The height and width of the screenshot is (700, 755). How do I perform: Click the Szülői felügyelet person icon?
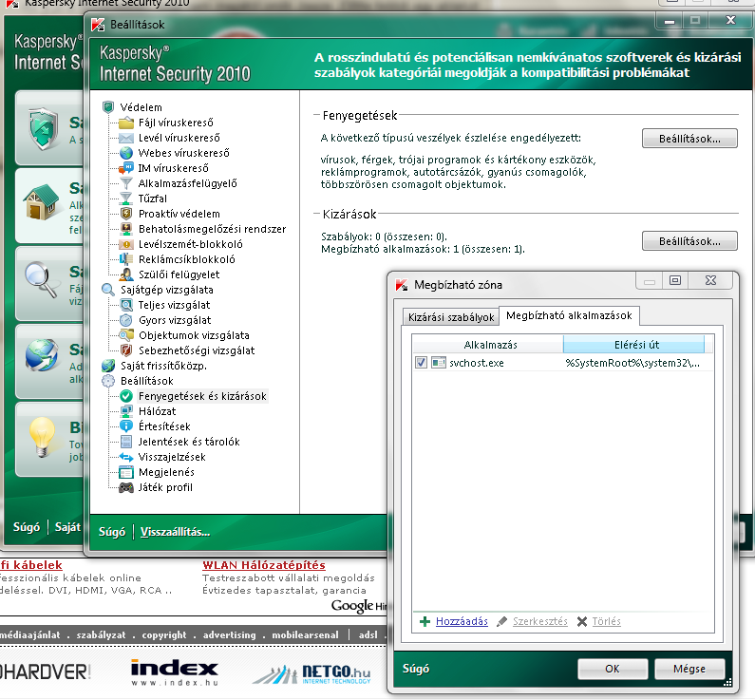[126, 274]
